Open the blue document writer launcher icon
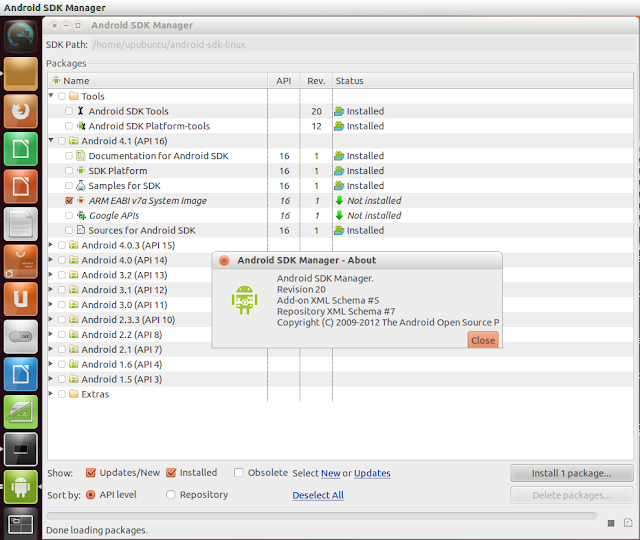640x540 pixels. point(20,374)
